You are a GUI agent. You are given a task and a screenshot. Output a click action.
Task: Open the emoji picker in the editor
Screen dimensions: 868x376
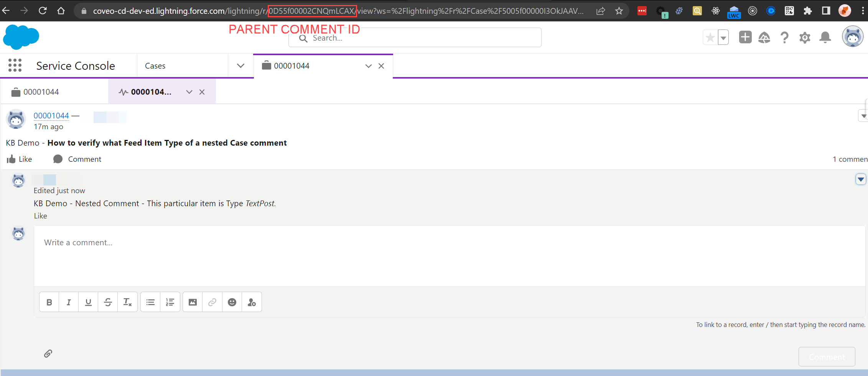[232, 302]
